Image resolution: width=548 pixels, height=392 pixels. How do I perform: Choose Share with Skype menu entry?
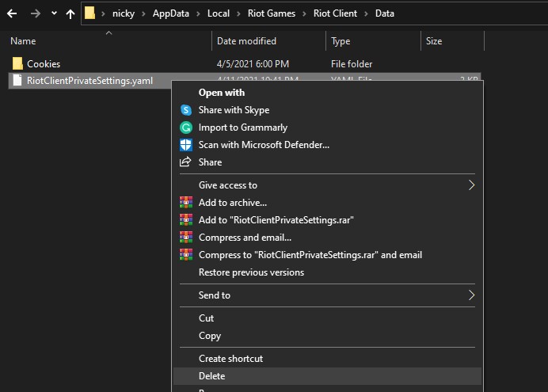pyautogui.click(x=234, y=110)
